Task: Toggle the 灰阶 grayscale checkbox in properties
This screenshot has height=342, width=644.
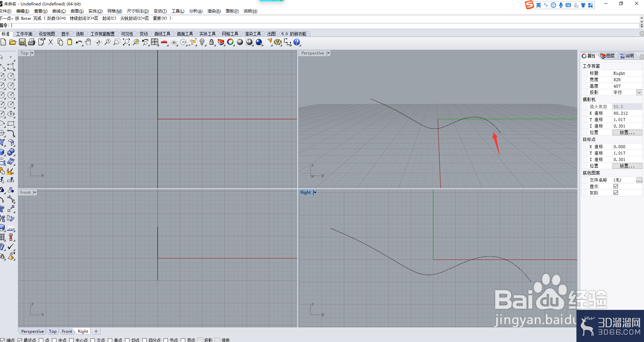Action: pos(616,193)
